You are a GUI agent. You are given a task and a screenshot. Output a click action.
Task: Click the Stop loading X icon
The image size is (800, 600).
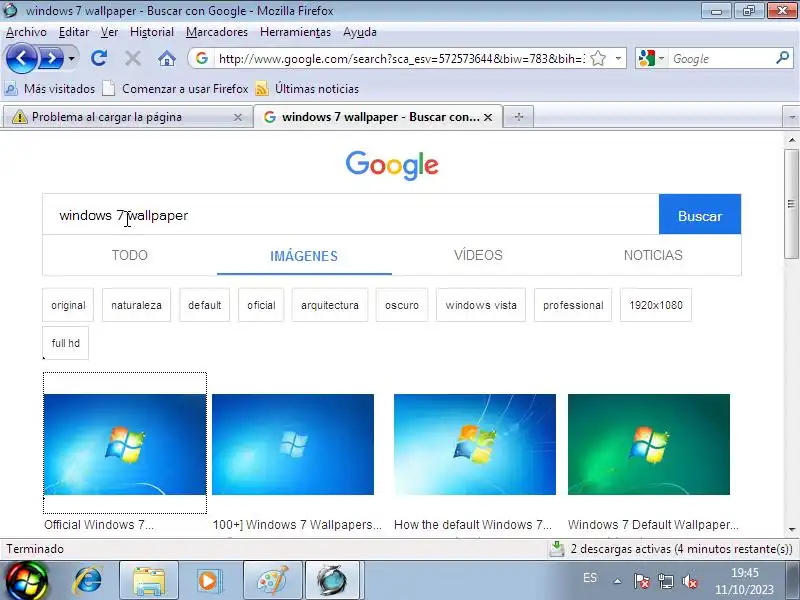[133, 58]
